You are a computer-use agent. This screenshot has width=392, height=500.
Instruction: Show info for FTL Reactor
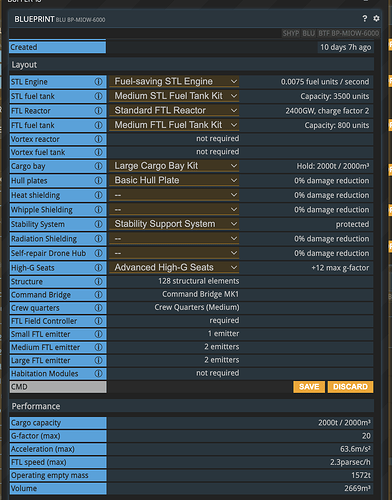[x=98, y=111]
